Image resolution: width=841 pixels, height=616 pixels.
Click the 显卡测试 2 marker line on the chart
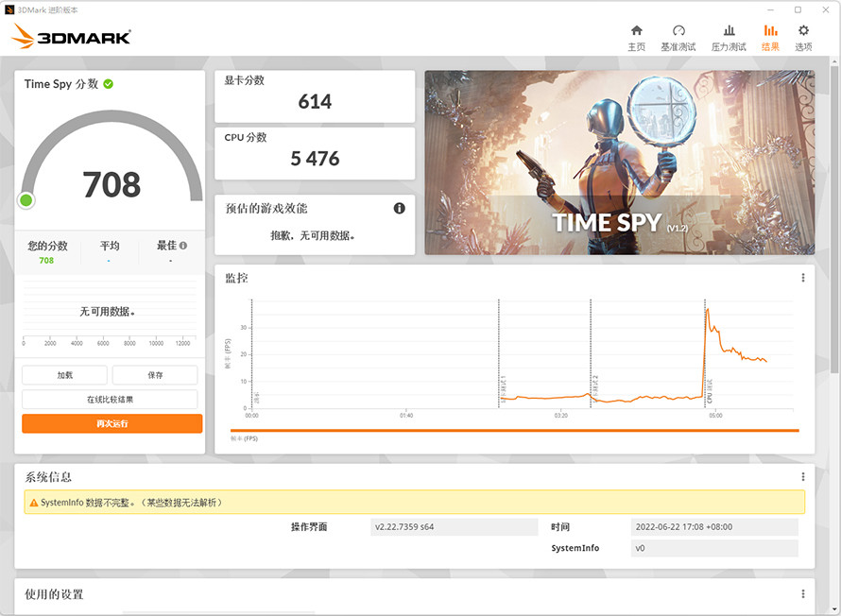point(591,353)
